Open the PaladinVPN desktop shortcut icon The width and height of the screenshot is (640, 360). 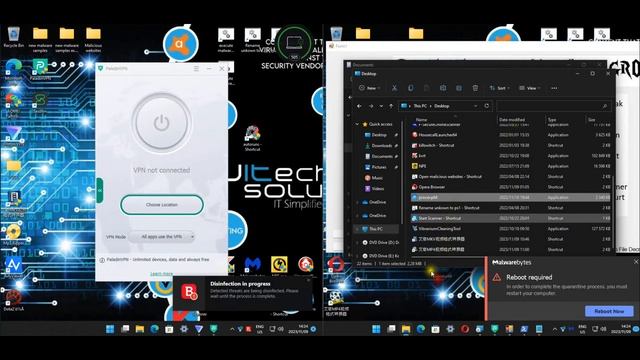[40, 69]
